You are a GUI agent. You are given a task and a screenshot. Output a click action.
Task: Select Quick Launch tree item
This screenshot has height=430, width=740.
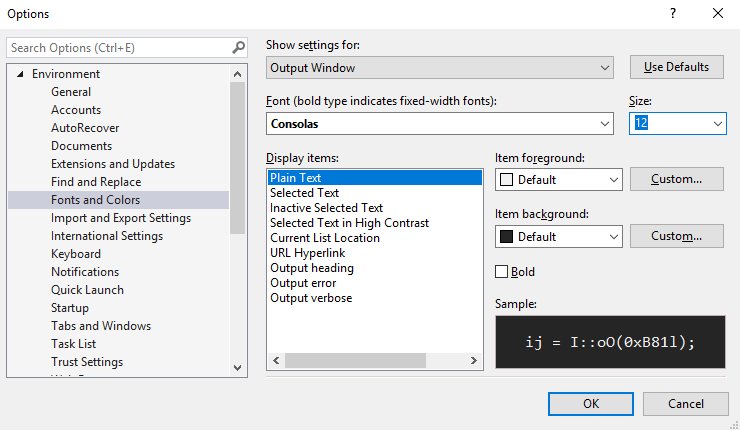(x=87, y=290)
